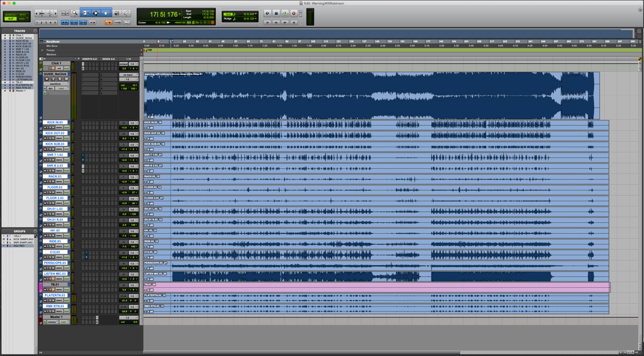The width and height of the screenshot is (644, 356).
Task: Record-arm the GUIDE_NoClick track
Action: (47, 79)
